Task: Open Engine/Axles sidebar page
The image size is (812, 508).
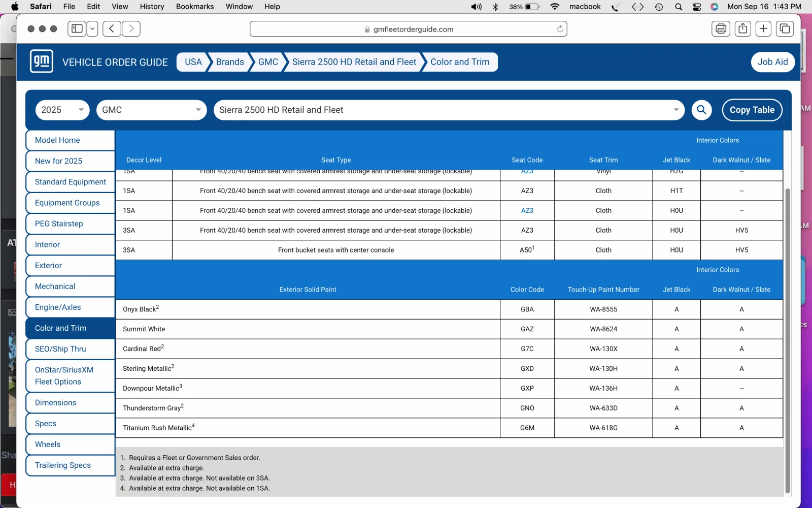Action: coord(71,307)
